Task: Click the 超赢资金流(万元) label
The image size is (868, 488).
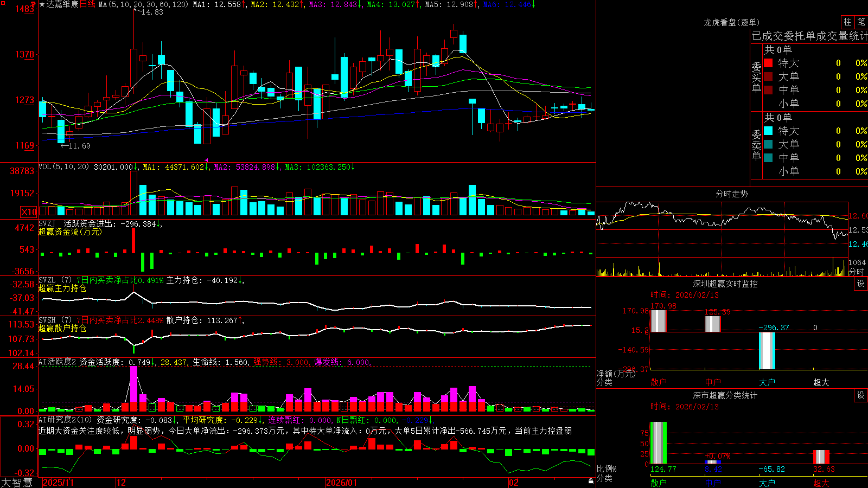Action: pos(70,232)
